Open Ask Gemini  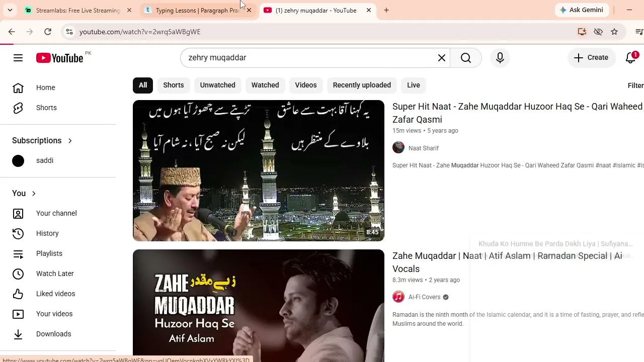coord(583,10)
